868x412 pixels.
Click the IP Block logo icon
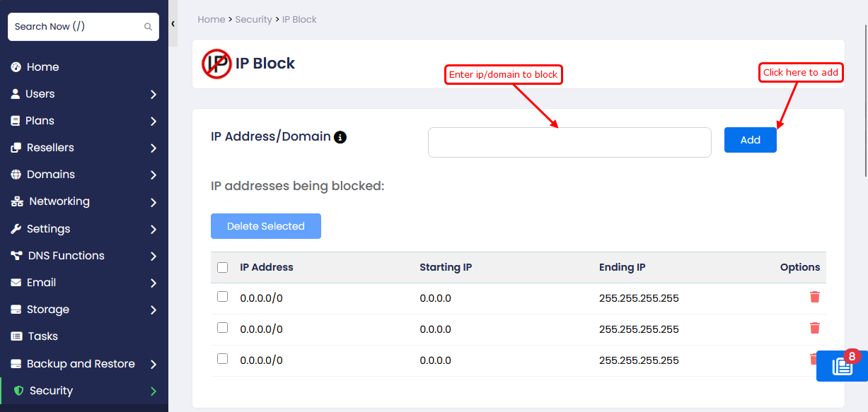pos(216,64)
